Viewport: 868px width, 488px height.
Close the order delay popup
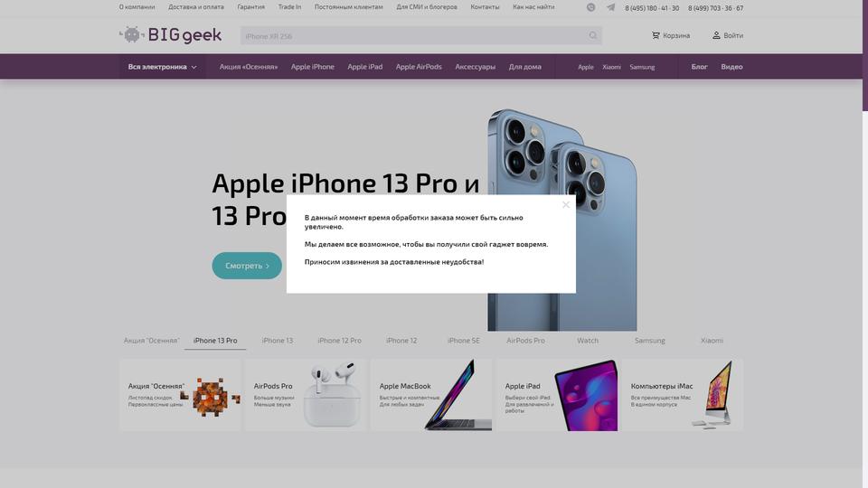pyautogui.click(x=566, y=205)
